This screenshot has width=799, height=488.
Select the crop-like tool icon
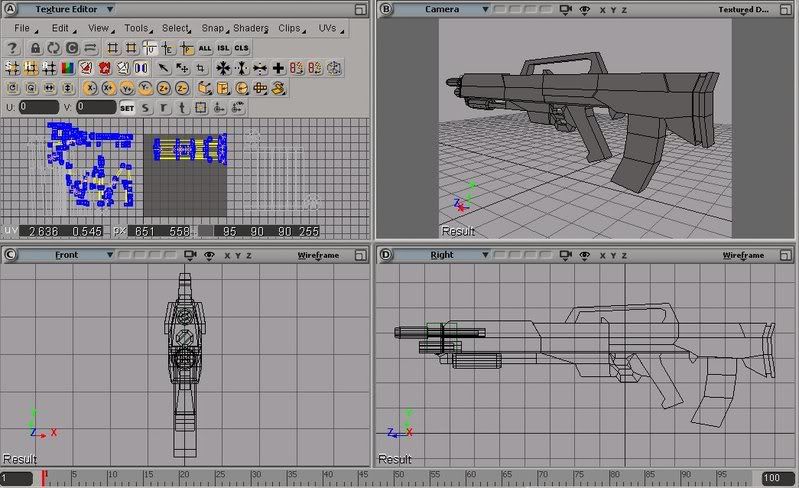201,68
